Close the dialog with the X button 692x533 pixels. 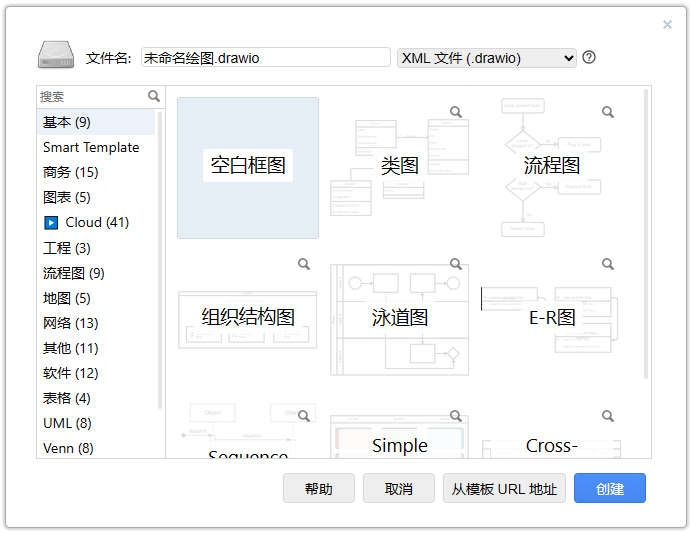(667, 25)
